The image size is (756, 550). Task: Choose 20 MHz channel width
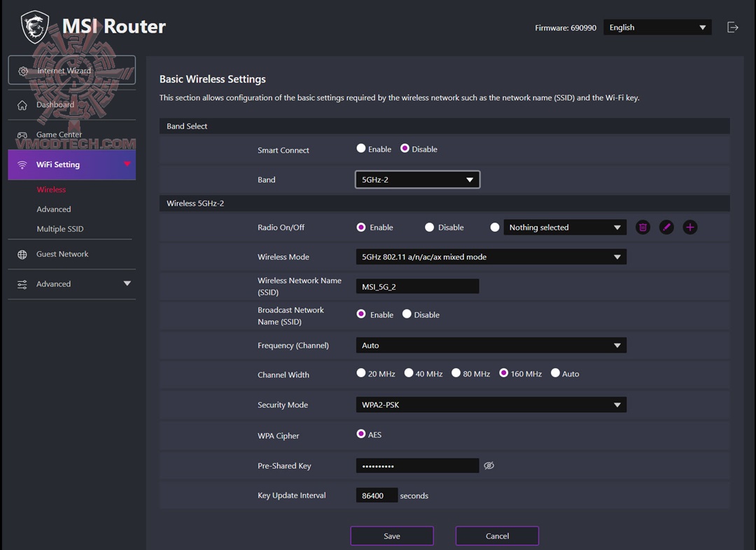360,372
